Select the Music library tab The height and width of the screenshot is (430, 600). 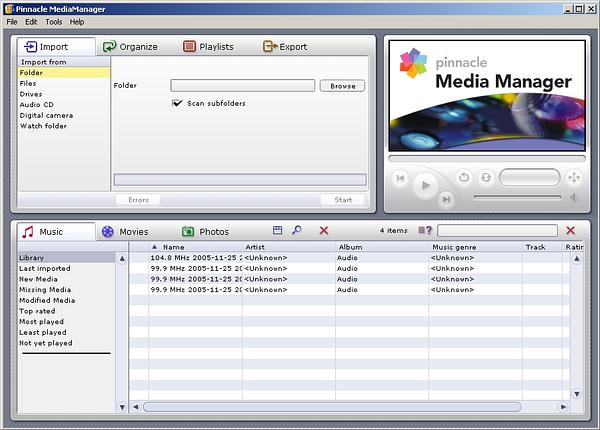[x=56, y=232]
